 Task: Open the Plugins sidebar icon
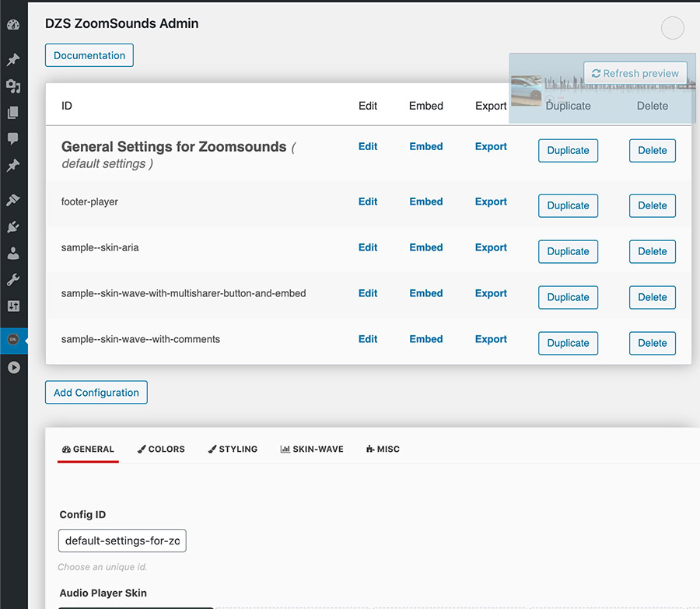(13, 227)
